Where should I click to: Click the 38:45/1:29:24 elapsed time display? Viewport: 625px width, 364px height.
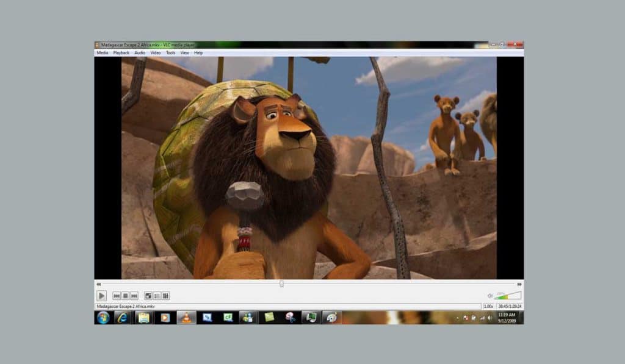[x=510, y=306]
